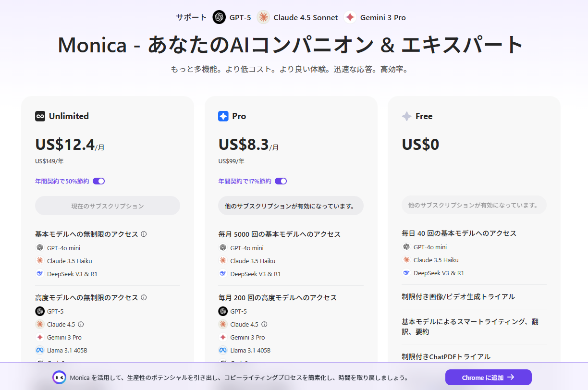
Task: Click the Chrome に追加 button
Action: (x=488, y=378)
